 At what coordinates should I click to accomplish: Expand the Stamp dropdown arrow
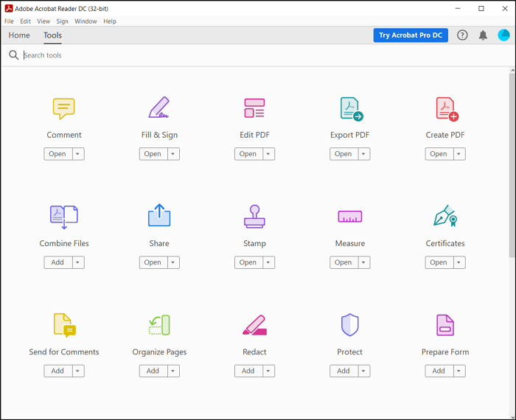pos(268,262)
